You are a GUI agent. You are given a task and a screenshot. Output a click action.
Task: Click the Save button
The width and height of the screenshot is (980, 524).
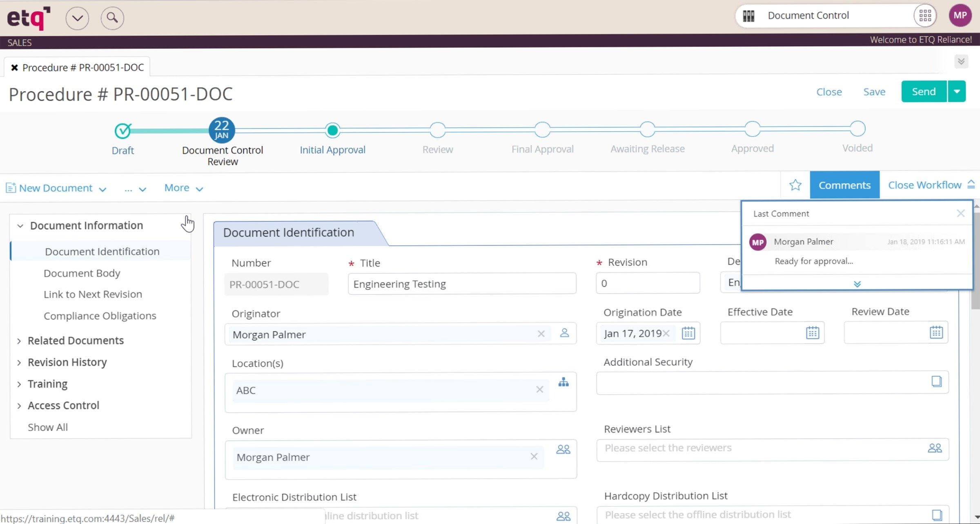tap(874, 91)
